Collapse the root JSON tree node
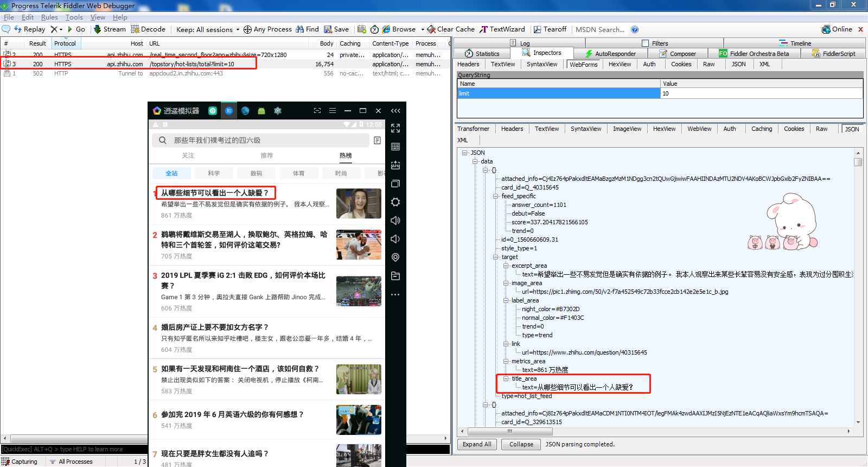This screenshot has width=868, height=467. tap(465, 153)
